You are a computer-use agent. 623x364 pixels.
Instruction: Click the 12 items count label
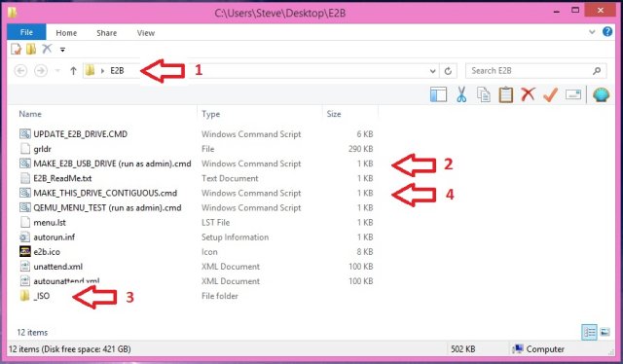pyautogui.click(x=32, y=333)
